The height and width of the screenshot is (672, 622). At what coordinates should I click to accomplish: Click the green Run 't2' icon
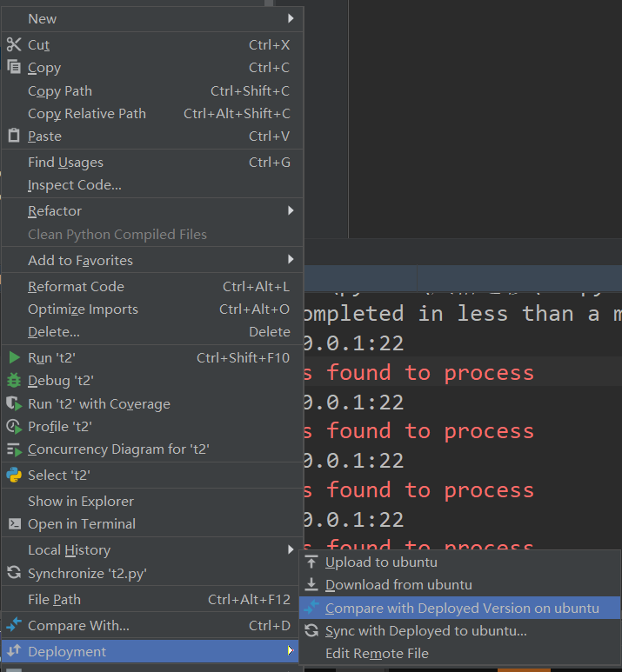coord(14,357)
